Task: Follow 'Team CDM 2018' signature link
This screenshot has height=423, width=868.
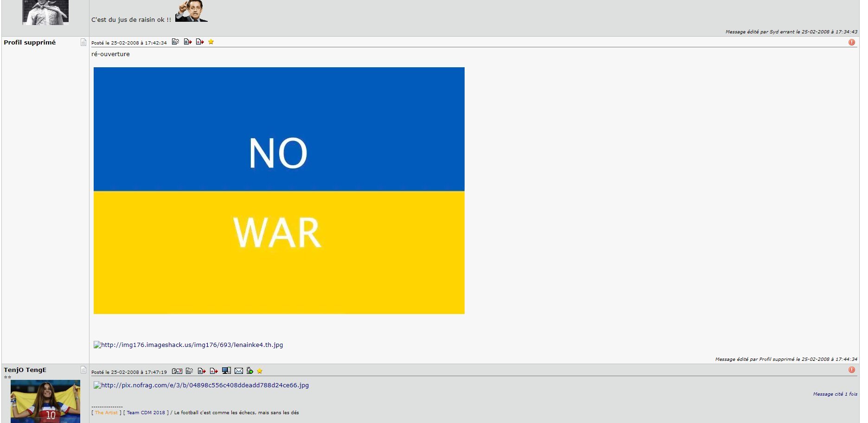Action: point(146,413)
